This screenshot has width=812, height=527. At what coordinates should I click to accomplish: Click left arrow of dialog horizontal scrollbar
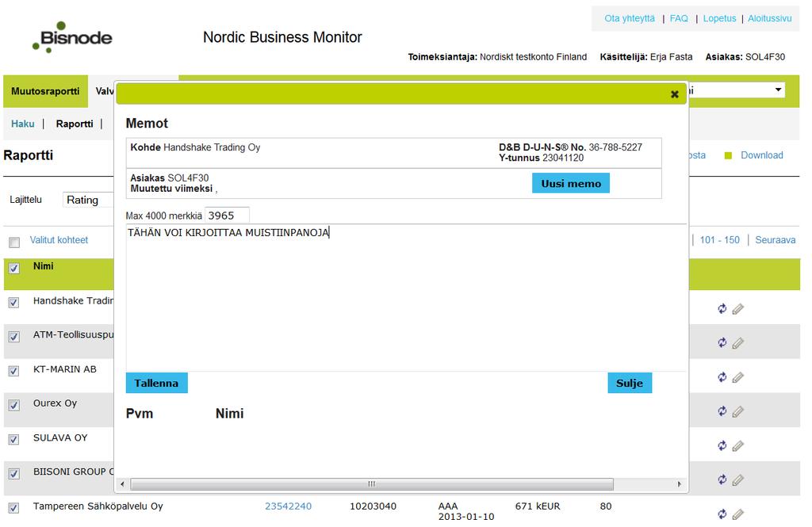click(122, 484)
